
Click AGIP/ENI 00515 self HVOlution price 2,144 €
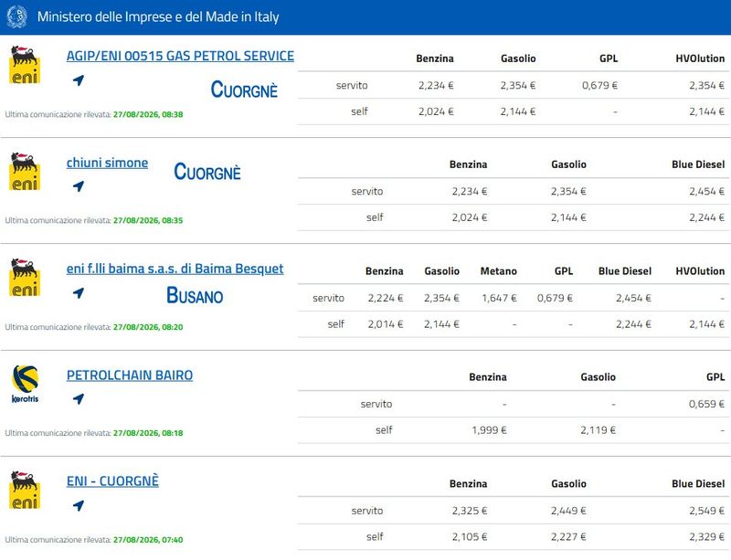point(706,111)
